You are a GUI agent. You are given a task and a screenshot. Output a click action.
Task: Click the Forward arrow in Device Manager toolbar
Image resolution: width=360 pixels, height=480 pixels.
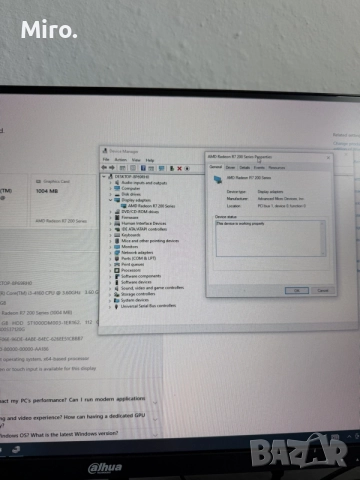pyautogui.click(x=112, y=168)
